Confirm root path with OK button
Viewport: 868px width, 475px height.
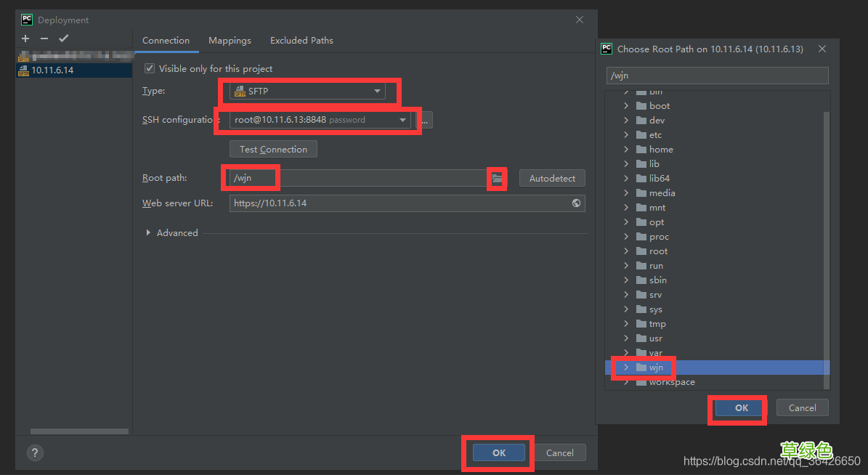[741, 408]
